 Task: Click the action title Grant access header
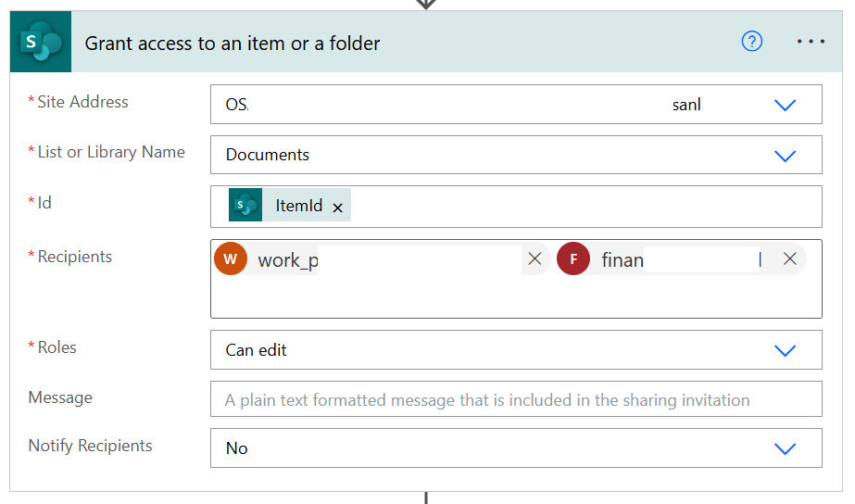233,43
